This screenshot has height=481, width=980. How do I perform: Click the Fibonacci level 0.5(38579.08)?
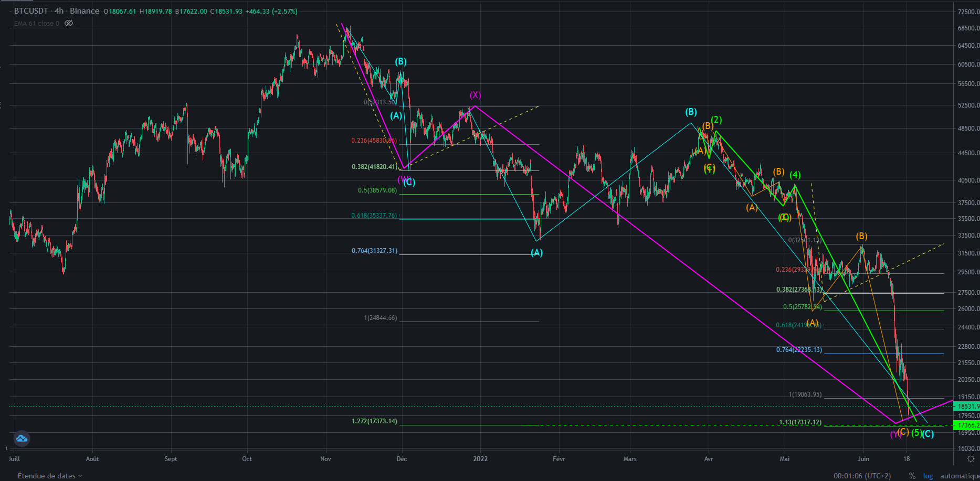(377, 190)
